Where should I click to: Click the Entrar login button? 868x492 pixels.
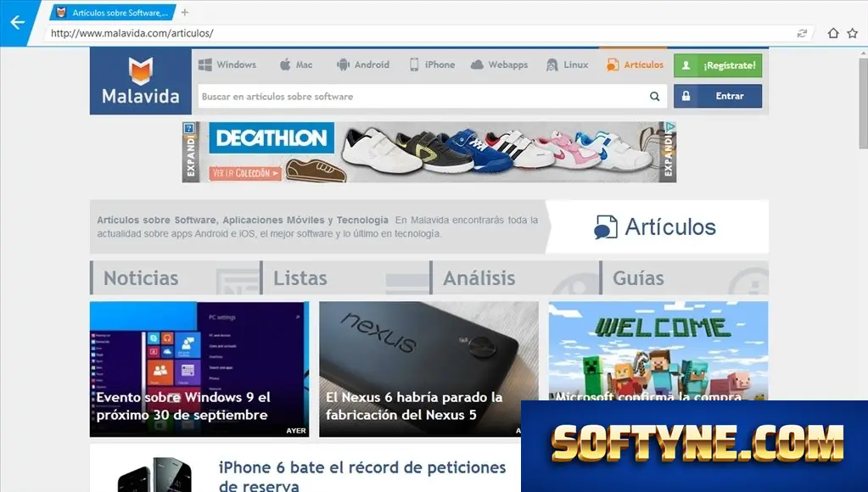click(718, 96)
